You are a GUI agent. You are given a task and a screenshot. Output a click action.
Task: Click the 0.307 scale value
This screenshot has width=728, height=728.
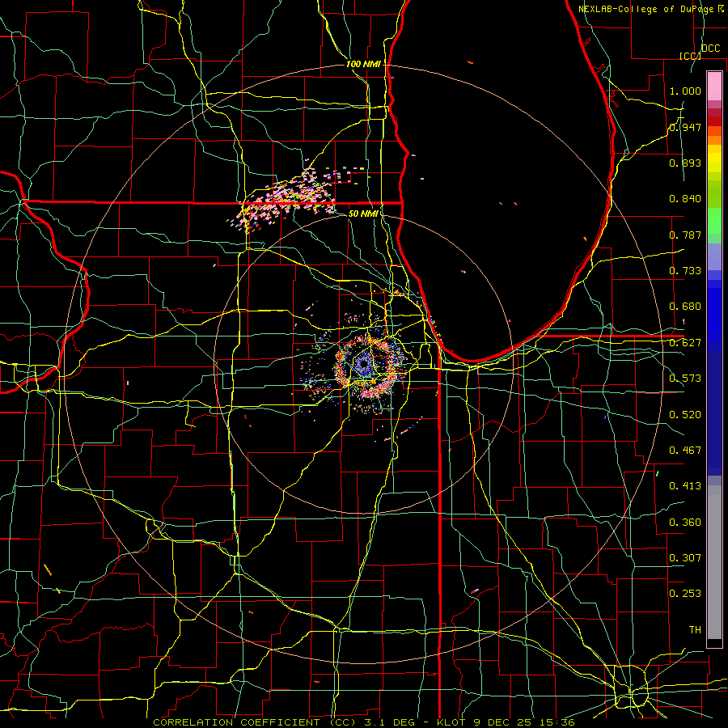[685, 558]
